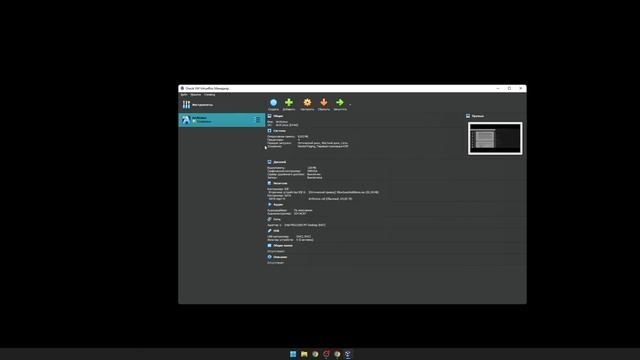
Task: Click the VM preview thumbnail
Action: pyautogui.click(x=495, y=138)
